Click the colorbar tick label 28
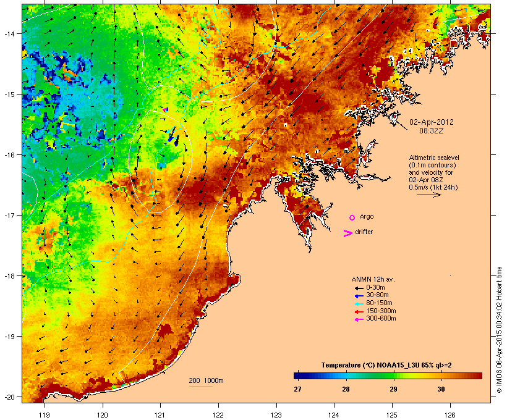The image size is (507, 420). 346,389
